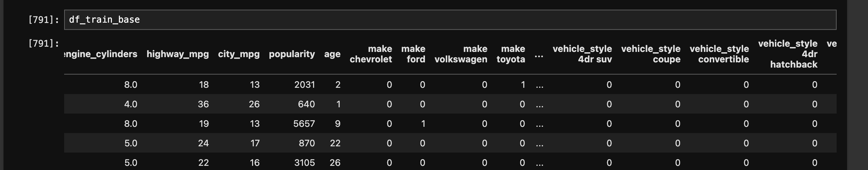Select the popularity cell showing 5657

tap(304, 124)
